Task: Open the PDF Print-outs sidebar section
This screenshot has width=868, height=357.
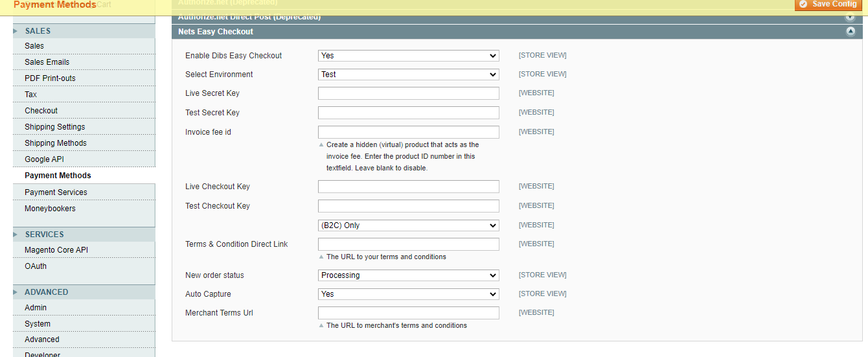Action: [x=84, y=78]
